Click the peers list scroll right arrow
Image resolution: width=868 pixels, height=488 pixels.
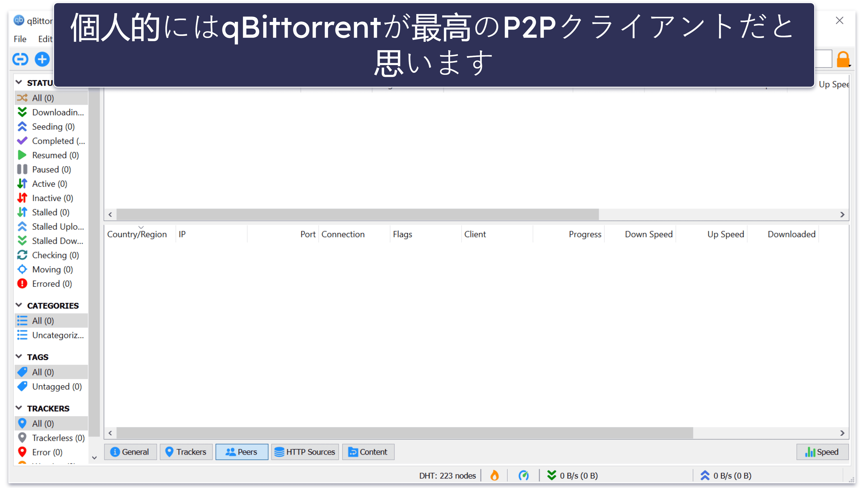[x=842, y=433]
